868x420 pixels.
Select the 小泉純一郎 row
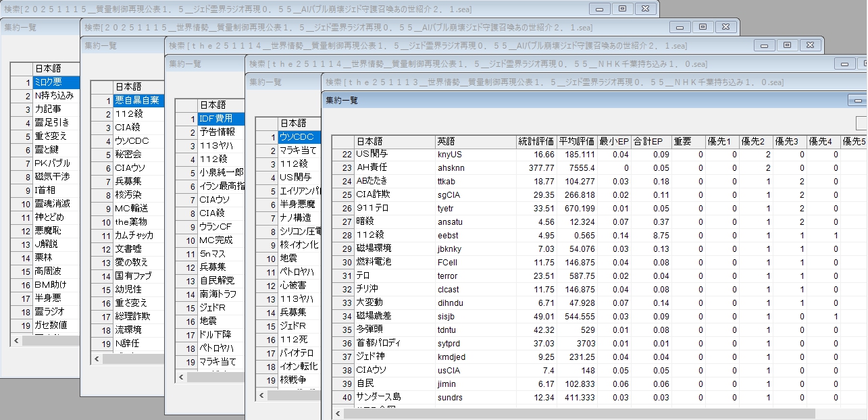pos(221,172)
